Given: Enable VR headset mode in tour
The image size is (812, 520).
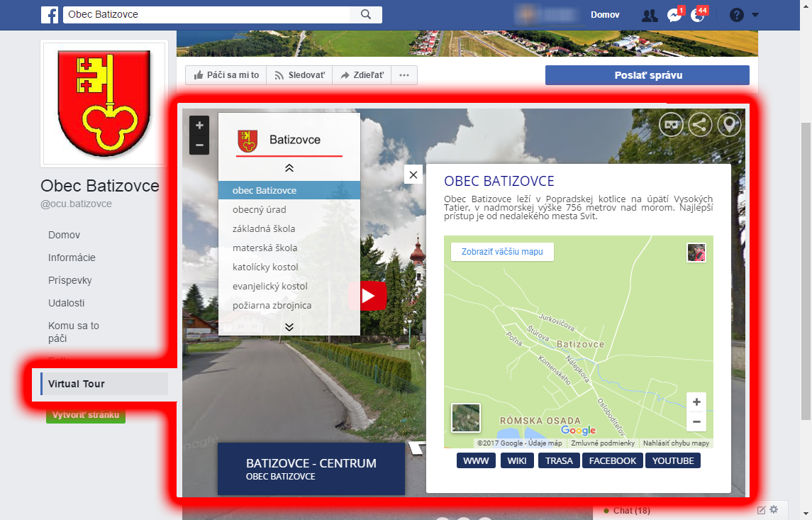Looking at the screenshot, I should (671, 125).
